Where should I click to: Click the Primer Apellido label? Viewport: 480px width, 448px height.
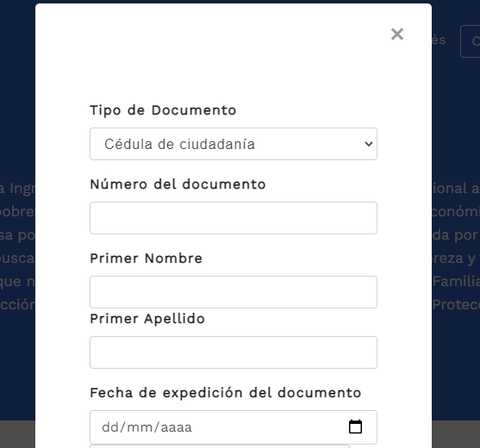coord(147,319)
